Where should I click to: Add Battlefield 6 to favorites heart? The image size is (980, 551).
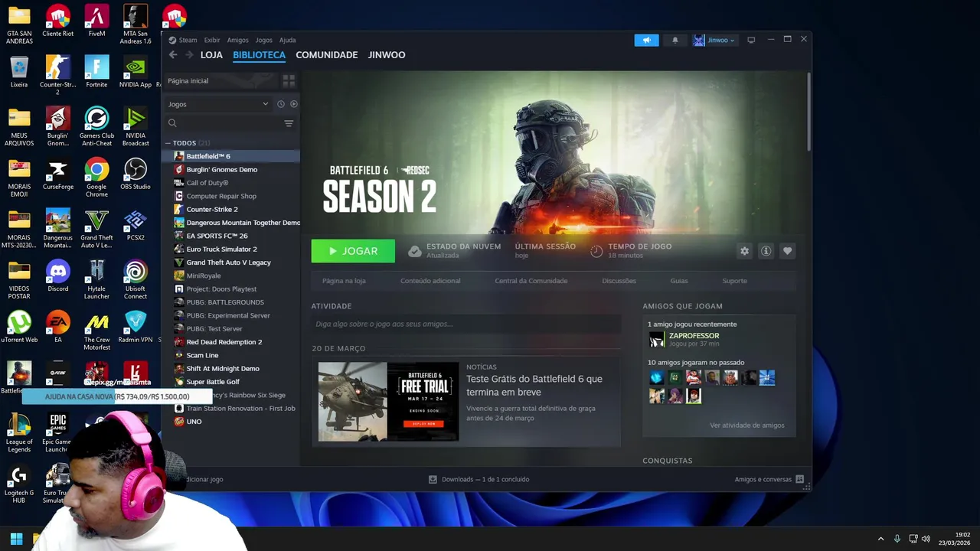tap(787, 251)
